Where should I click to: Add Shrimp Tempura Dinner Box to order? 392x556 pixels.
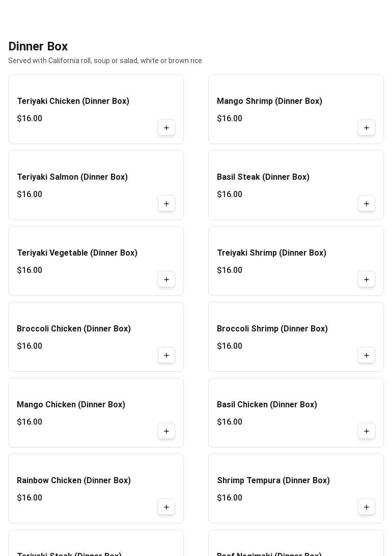[367, 507]
